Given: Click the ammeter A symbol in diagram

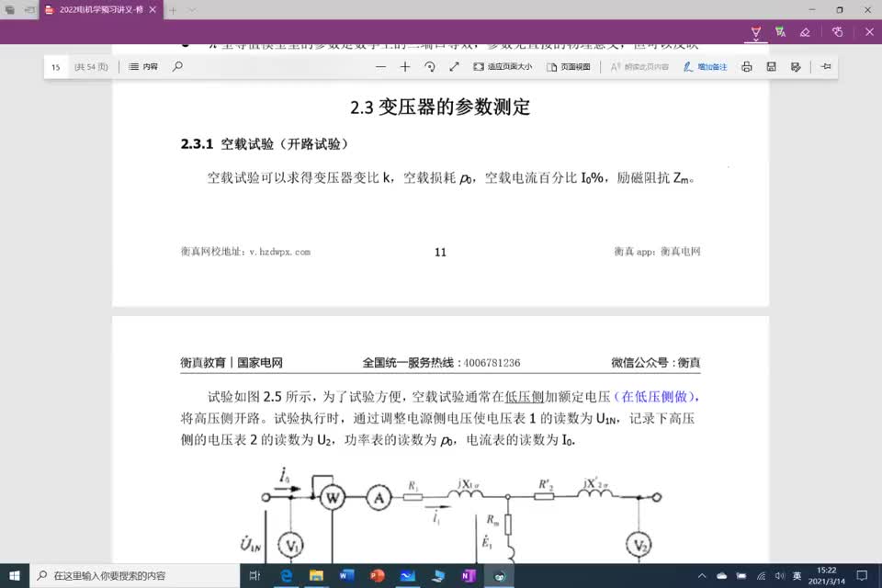Looking at the screenshot, I should tap(379, 497).
